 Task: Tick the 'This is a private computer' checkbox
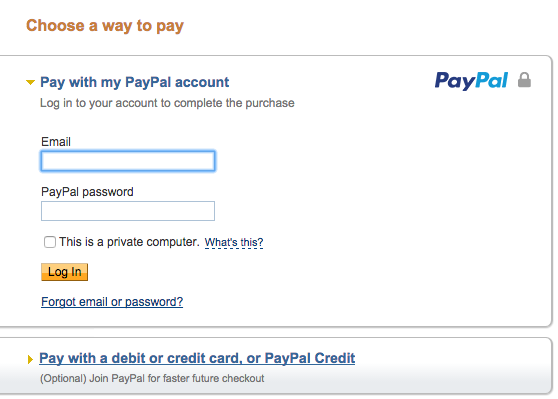50,242
